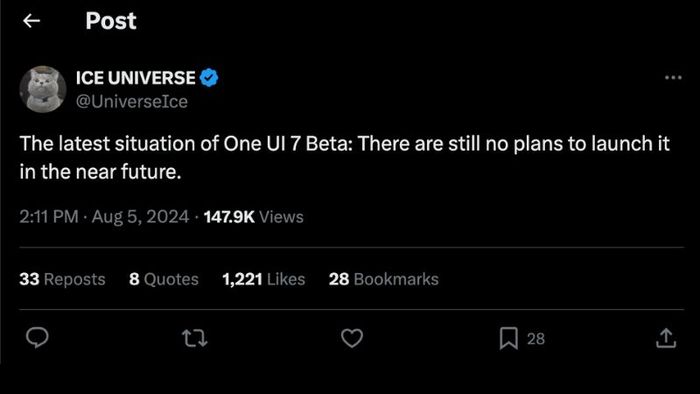This screenshot has width=700, height=394.
Task: Click the reply speech bubble icon
Action: tap(37, 337)
